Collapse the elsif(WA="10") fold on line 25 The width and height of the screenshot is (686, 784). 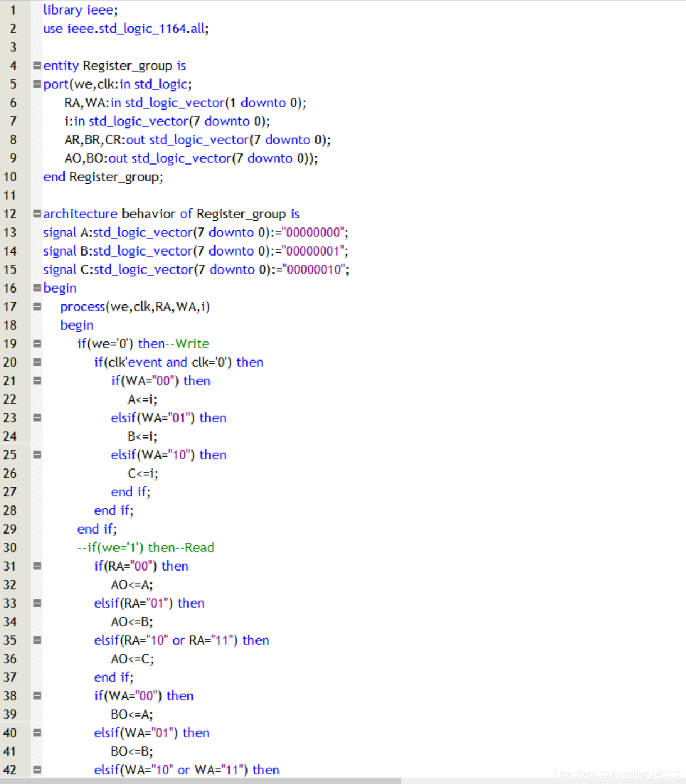pos(37,455)
